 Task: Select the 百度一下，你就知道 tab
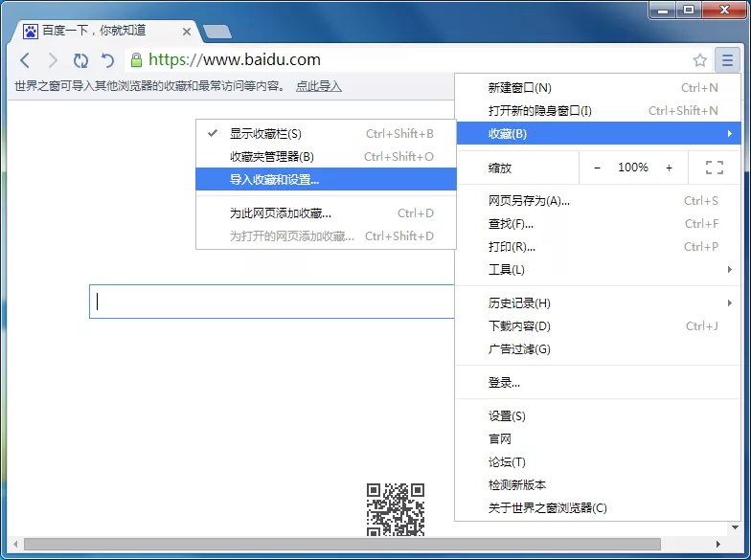(x=104, y=31)
